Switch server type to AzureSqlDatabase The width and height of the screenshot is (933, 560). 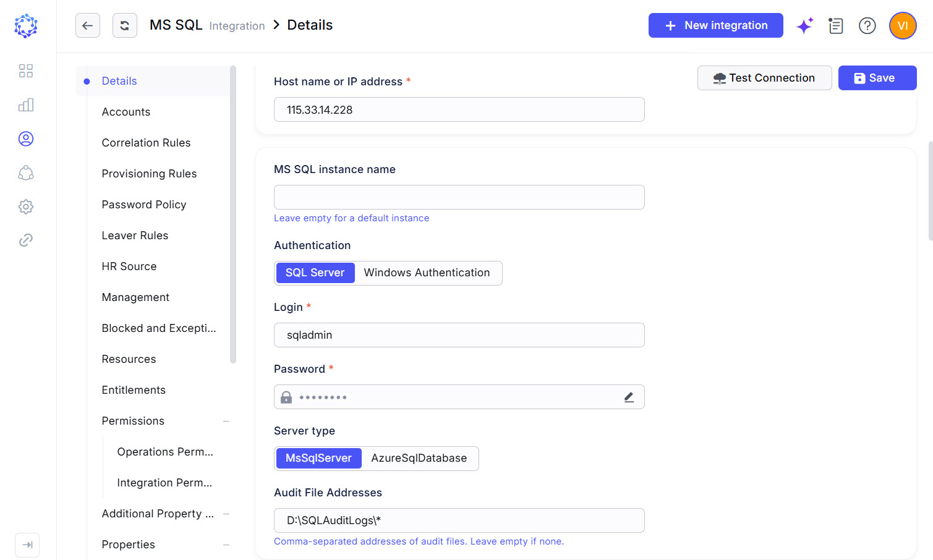(419, 458)
